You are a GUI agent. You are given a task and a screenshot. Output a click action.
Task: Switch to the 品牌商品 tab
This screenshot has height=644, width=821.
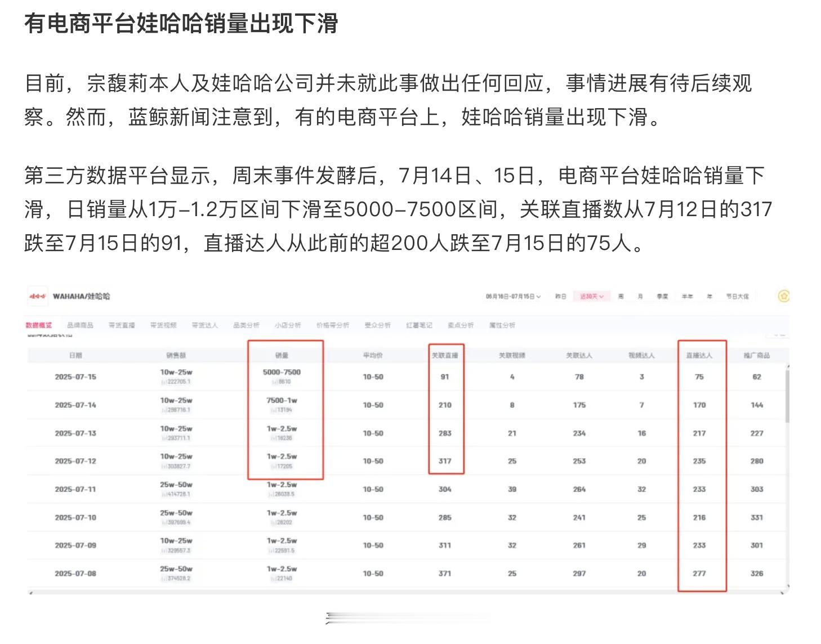[x=80, y=325]
